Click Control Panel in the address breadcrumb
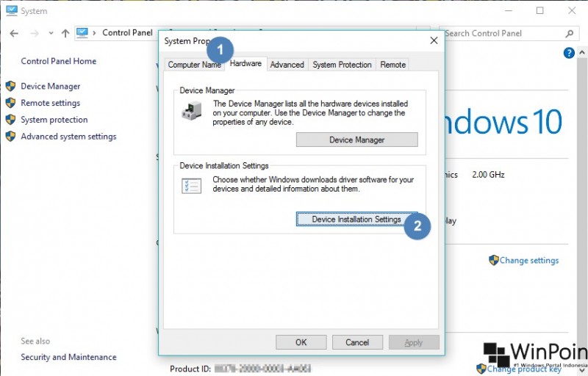The height and width of the screenshot is (376, 588). pyautogui.click(x=127, y=32)
